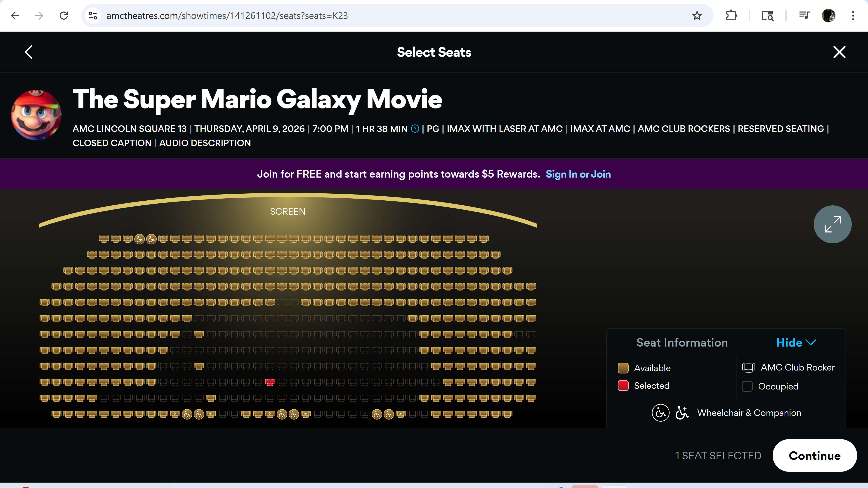The width and height of the screenshot is (868, 488).
Task: Click Sign In or Join link
Action: click(x=578, y=174)
